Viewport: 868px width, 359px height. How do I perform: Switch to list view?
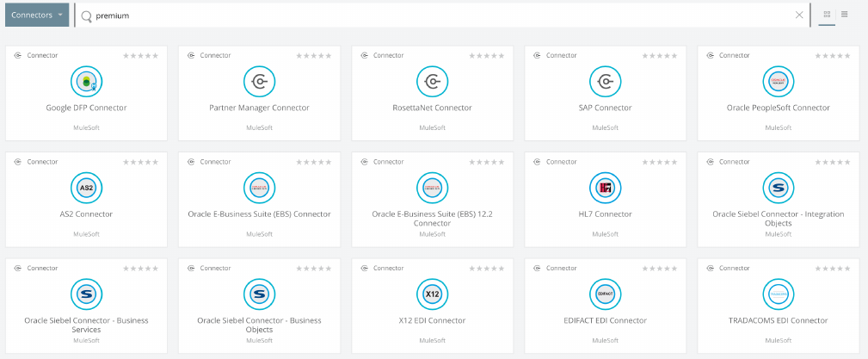point(844,15)
